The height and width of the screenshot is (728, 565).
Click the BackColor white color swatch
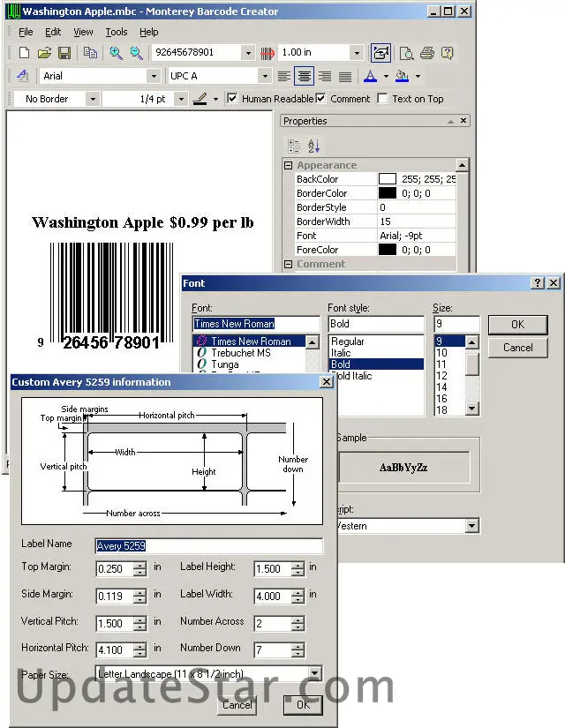[x=387, y=179]
